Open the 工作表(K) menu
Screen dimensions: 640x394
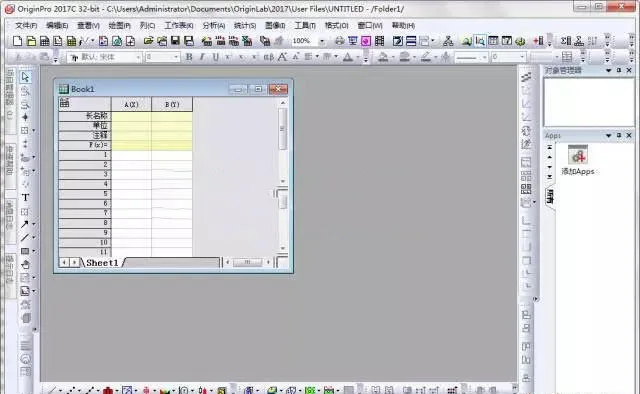(178, 25)
